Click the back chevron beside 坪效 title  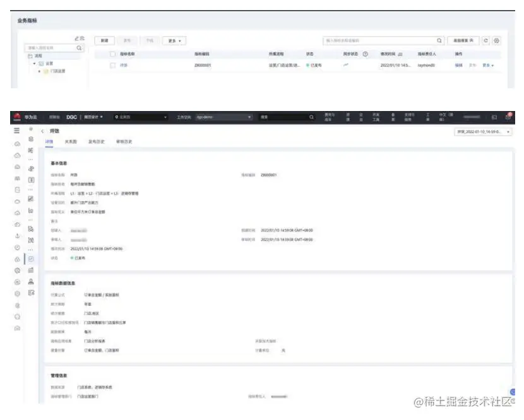pyautogui.click(x=42, y=131)
